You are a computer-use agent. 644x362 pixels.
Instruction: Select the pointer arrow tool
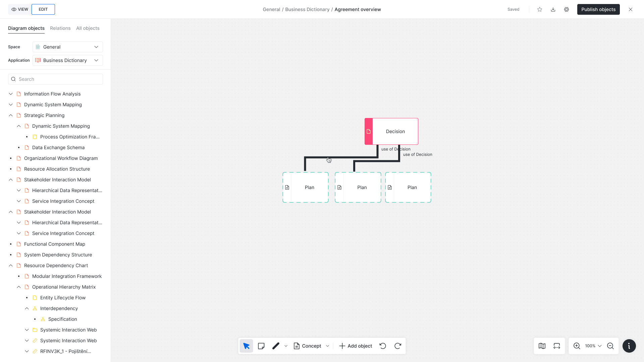coord(246,346)
